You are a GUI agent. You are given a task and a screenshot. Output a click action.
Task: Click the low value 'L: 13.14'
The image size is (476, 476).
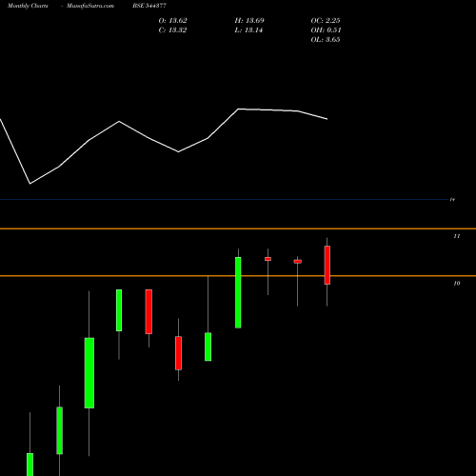coord(248,30)
